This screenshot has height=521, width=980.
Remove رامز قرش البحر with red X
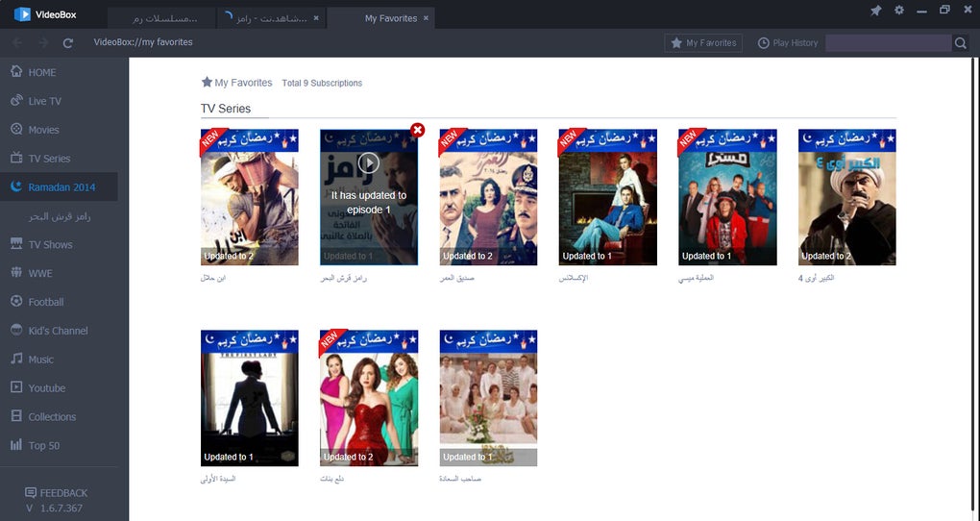tap(418, 130)
